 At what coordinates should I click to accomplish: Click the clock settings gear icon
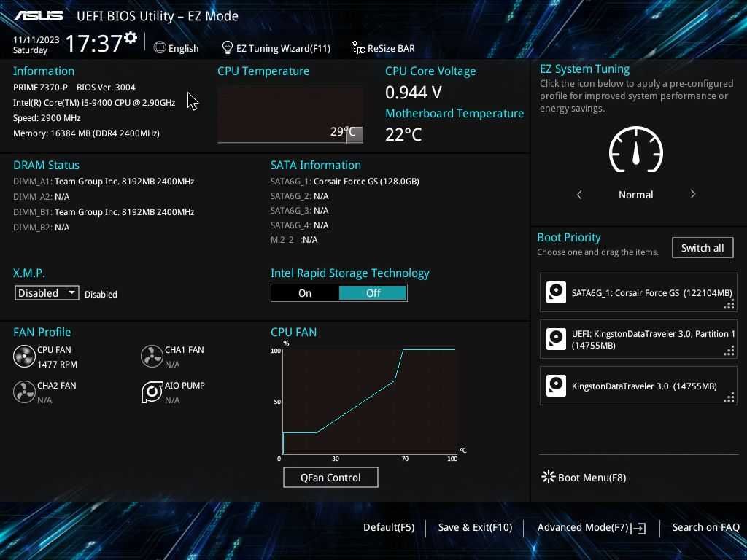(131, 38)
